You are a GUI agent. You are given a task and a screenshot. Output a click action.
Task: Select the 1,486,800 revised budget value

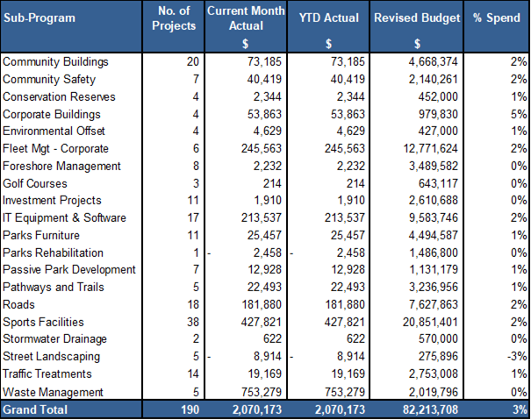433,253
